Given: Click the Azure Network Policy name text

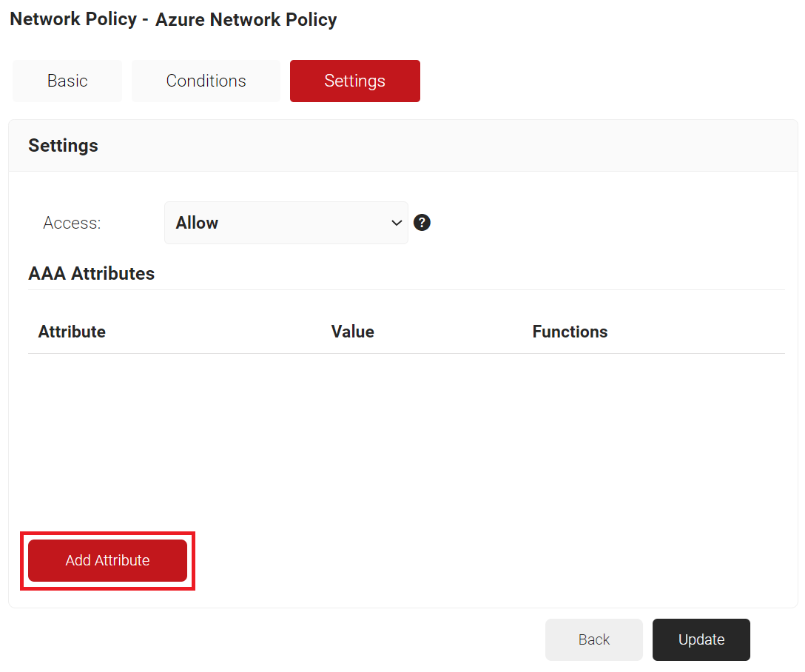Looking at the screenshot, I should pos(246,20).
